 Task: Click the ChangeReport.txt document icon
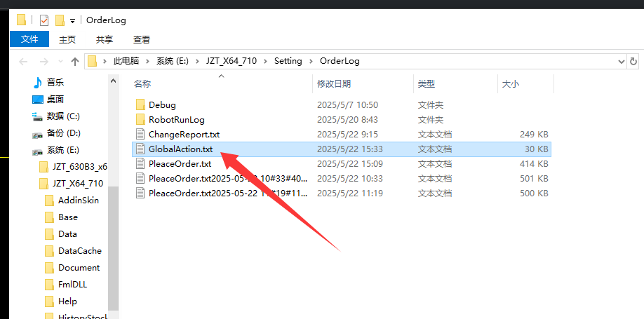(x=140, y=134)
